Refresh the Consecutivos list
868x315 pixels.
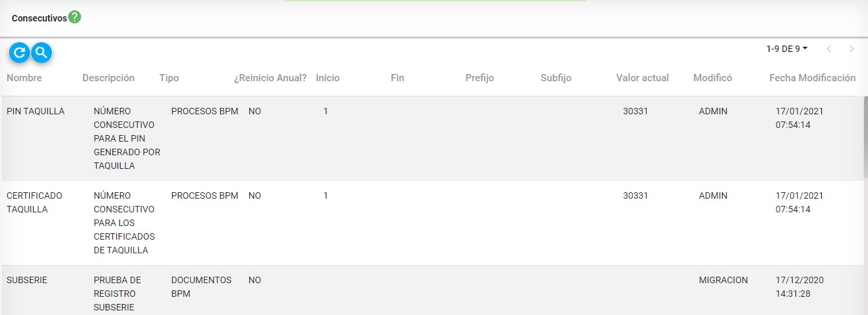(x=19, y=53)
